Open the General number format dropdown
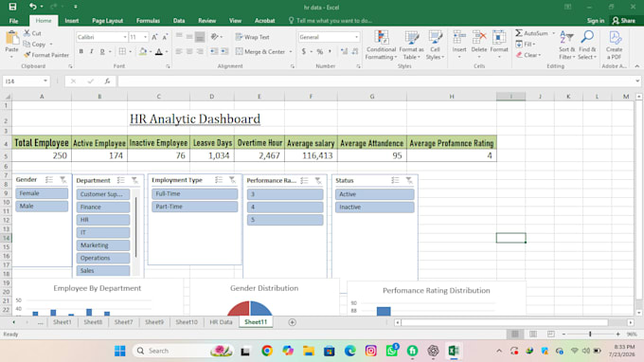Viewport: 644px width, 362px height. tap(356, 37)
